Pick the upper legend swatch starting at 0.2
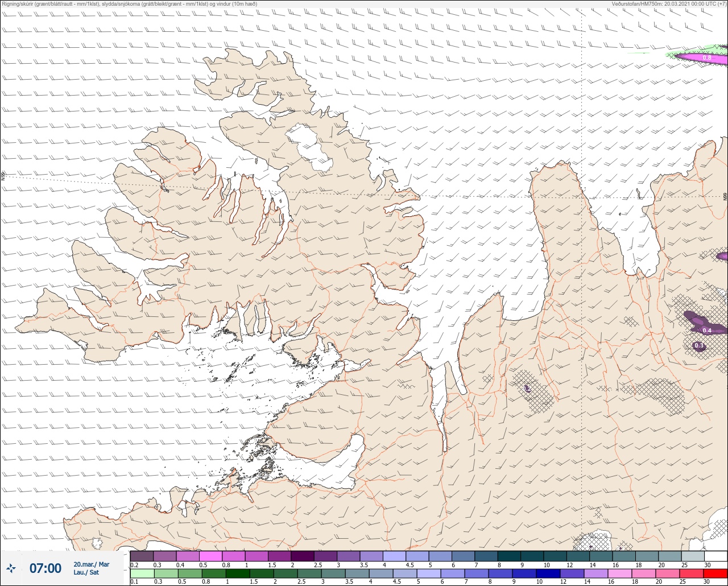This screenshot has width=728, height=586. click(142, 556)
